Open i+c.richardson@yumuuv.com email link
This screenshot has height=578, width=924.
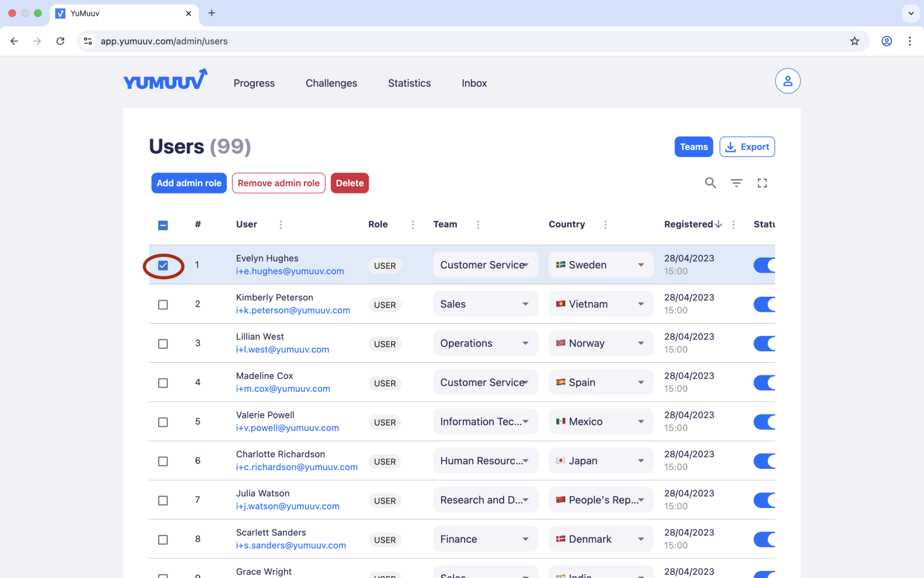tap(297, 467)
